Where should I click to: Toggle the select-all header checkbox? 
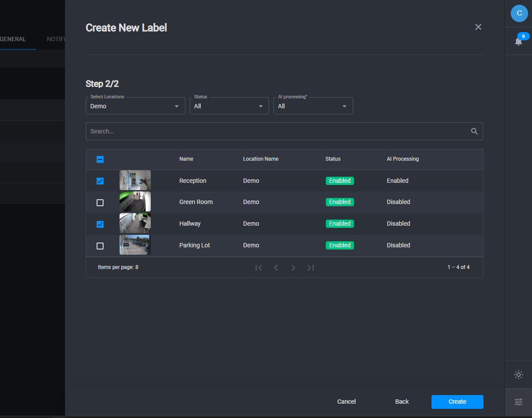100,159
